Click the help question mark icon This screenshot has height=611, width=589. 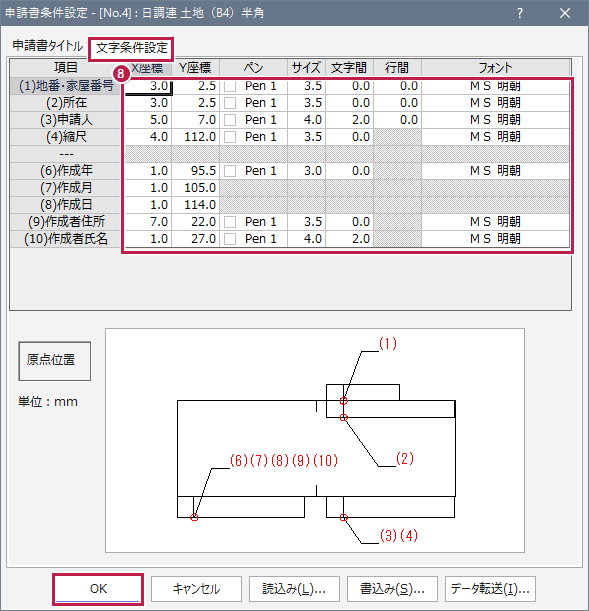[520, 13]
